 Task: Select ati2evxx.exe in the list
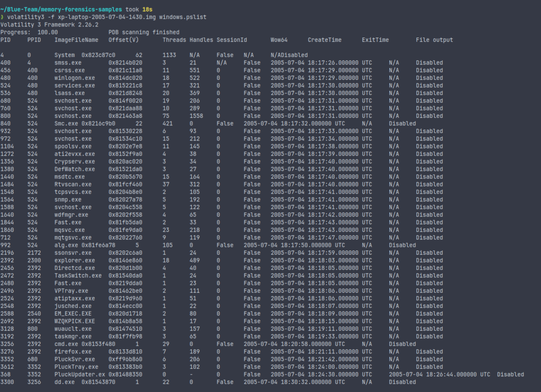pos(74,154)
